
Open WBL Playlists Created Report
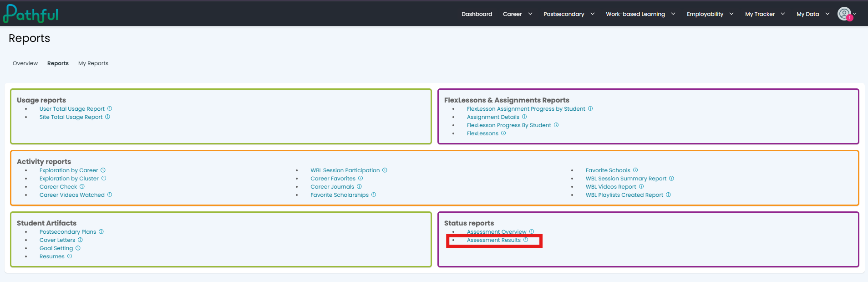(624, 195)
